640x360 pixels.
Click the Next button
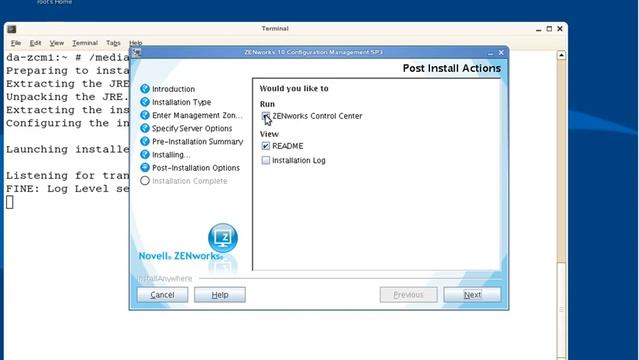(x=472, y=295)
